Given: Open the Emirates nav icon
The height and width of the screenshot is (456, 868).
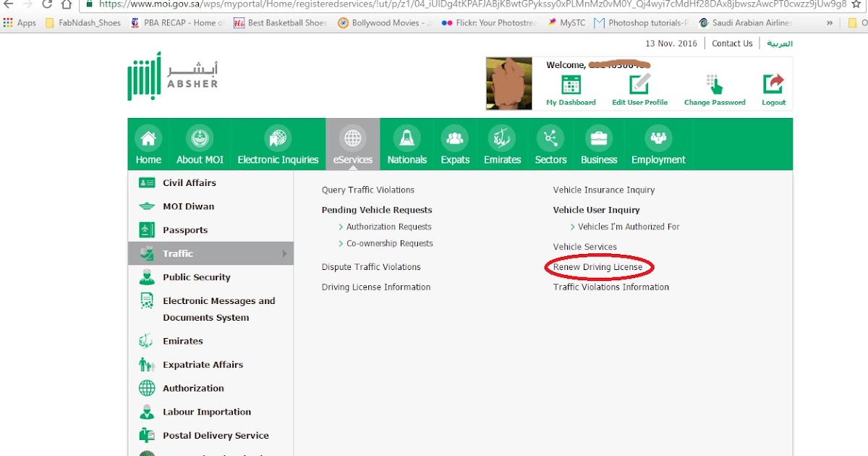Looking at the screenshot, I should [x=502, y=138].
